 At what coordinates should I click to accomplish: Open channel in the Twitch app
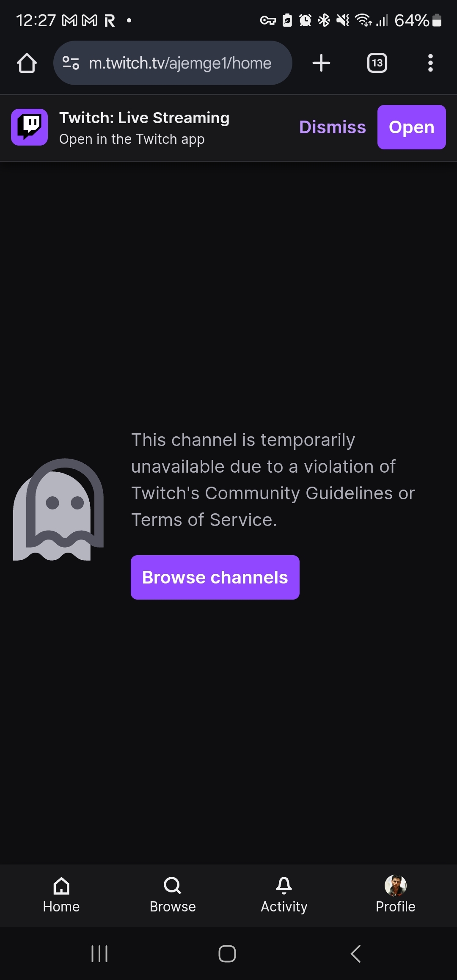[412, 127]
